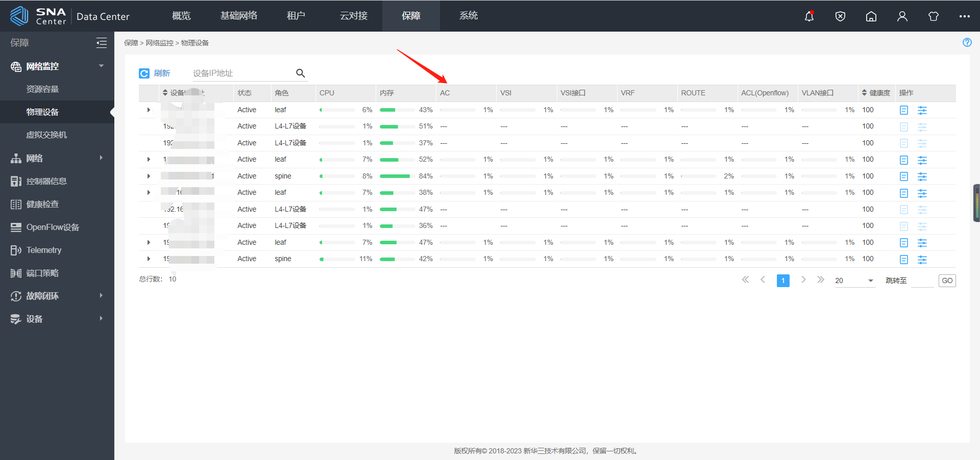The width and height of the screenshot is (980, 460).
Task: Open details icon for spine row with 11% CPU
Action: tap(904, 260)
